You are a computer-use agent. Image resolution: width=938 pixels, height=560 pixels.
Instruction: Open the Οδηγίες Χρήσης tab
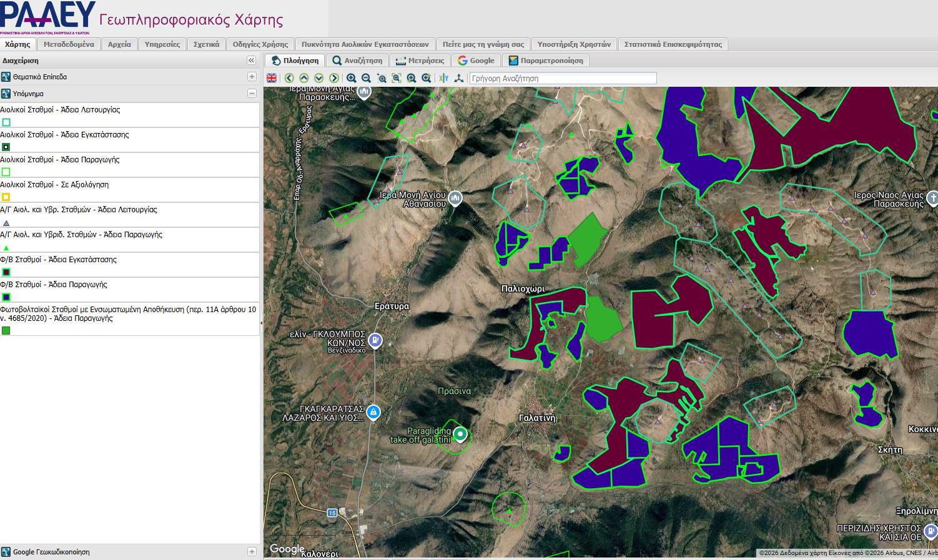click(260, 44)
